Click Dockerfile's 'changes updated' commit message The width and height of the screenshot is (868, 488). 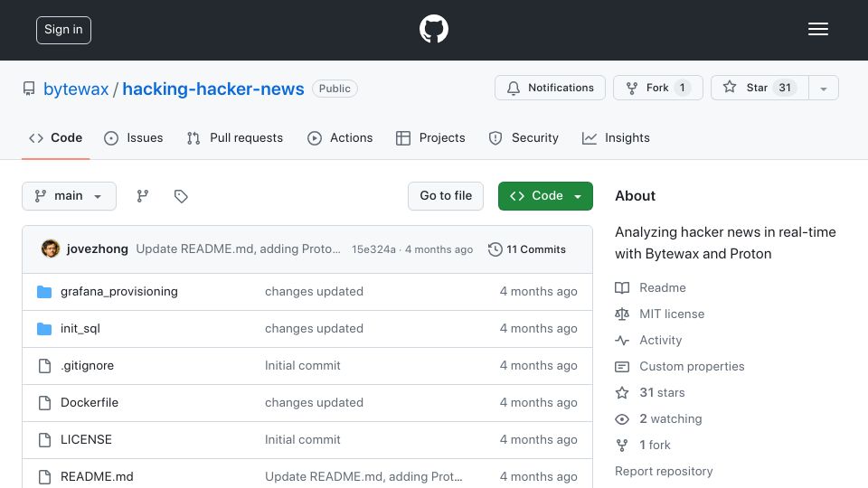click(314, 403)
